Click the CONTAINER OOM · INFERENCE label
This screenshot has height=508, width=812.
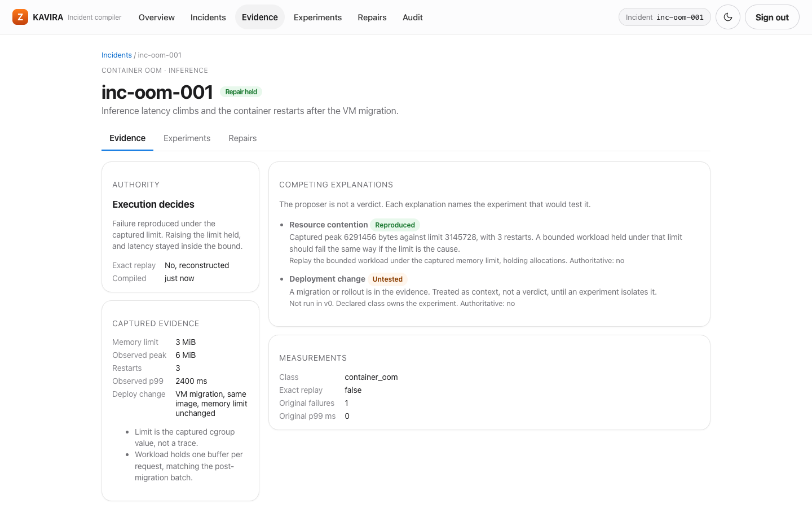coord(155,71)
